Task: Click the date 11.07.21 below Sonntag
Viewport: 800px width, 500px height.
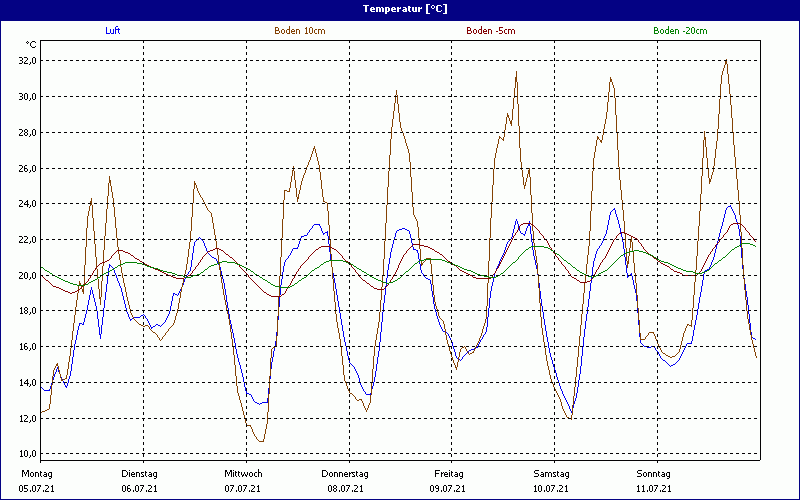Action: (x=654, y=489)
